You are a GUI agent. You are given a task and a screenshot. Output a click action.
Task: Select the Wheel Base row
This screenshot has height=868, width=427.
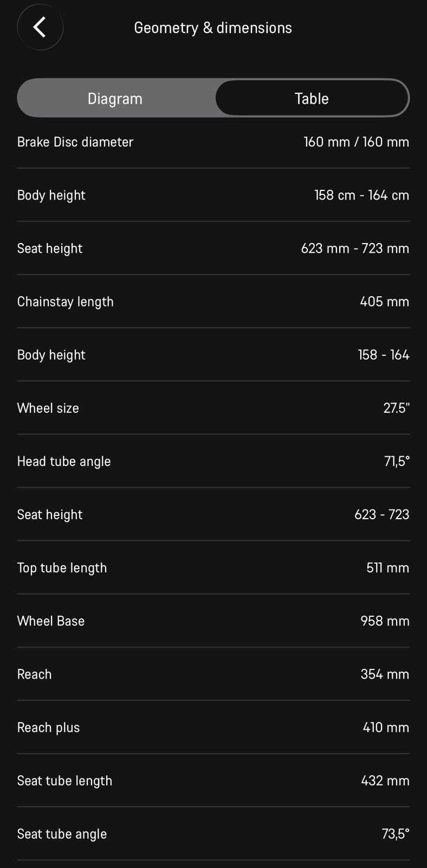click(x=214, y=621)
